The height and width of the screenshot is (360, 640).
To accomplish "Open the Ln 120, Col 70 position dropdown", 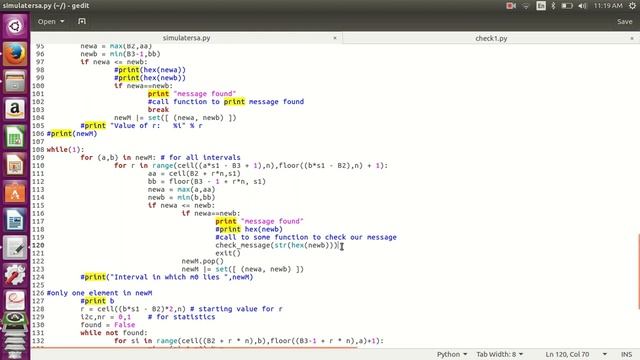I will [576, 354].
